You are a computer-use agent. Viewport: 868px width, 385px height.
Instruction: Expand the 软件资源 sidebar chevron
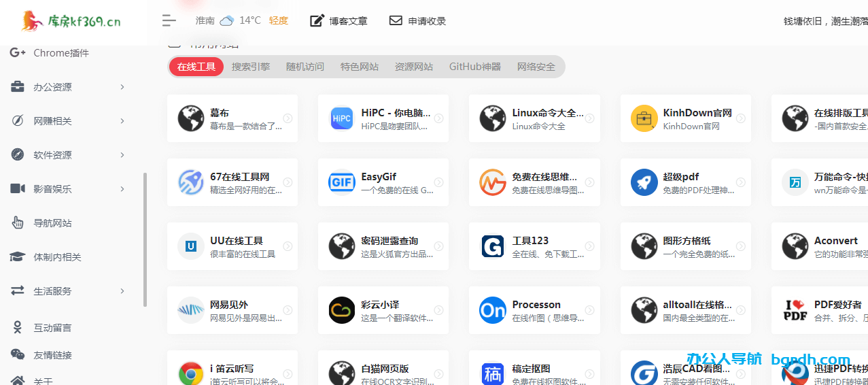[122, 154]
